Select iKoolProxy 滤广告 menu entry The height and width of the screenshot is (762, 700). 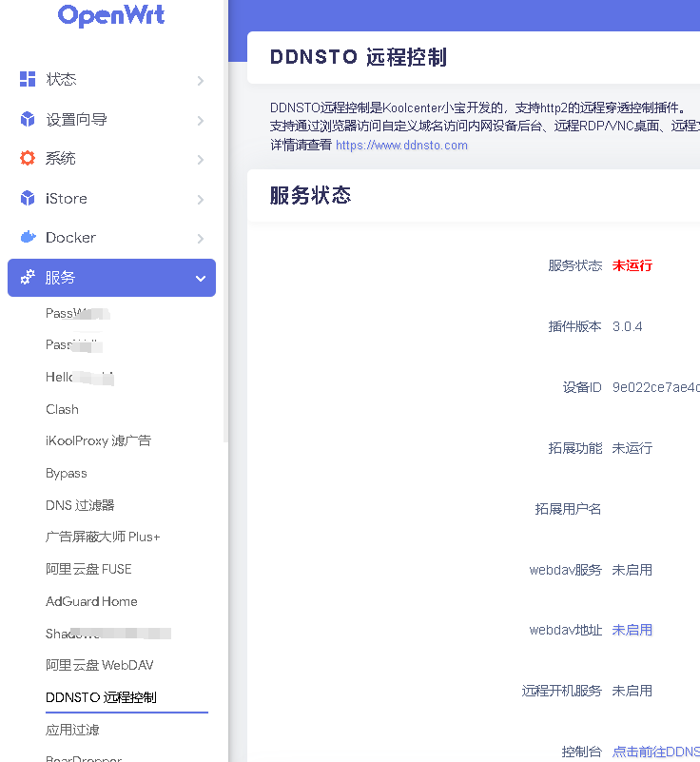(98, 441)
